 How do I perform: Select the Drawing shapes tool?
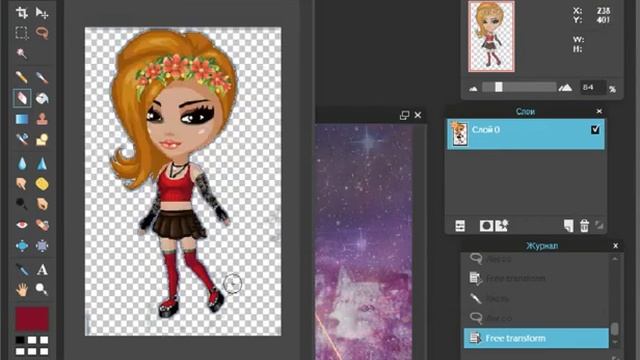[42, 139]
